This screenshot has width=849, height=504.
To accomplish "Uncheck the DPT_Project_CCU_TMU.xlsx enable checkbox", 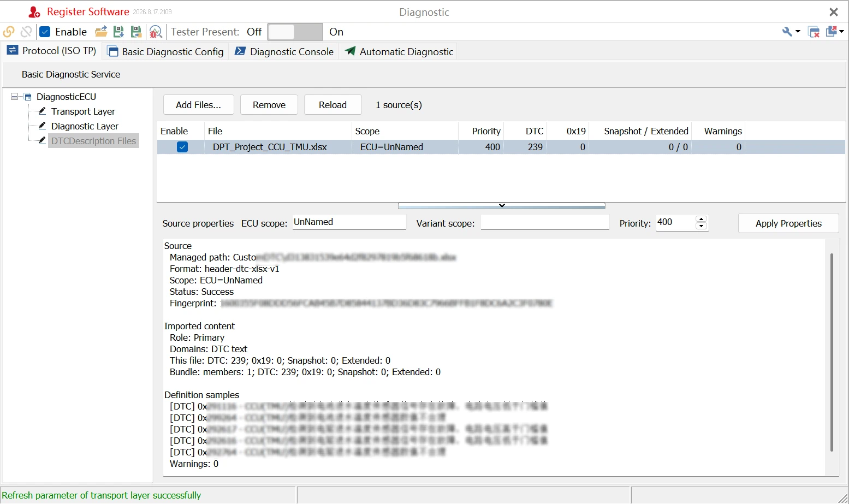I will click(x=182, y=147).
